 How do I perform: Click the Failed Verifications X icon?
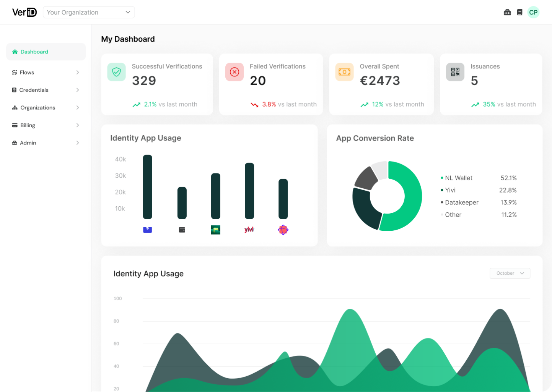(234, 72)
